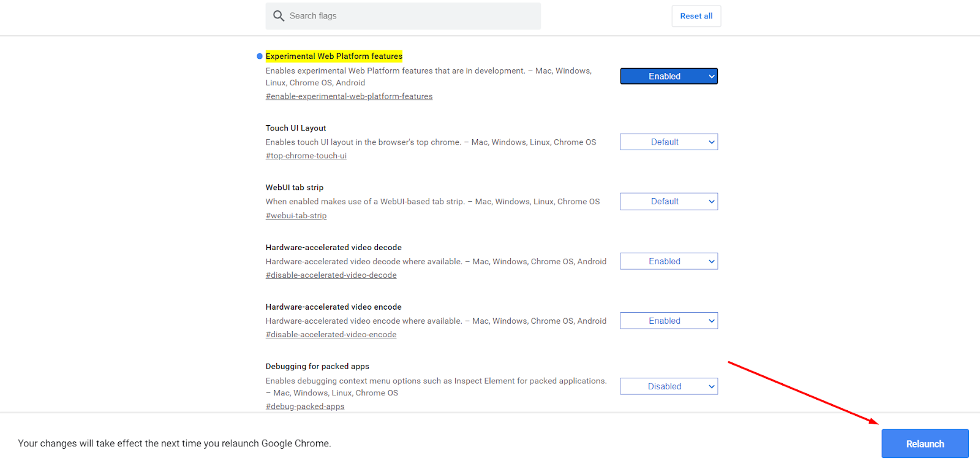980x466 pixels.
Task: Focus the Search flags input field
Action: pyautogui.click(x=403, y=16)
